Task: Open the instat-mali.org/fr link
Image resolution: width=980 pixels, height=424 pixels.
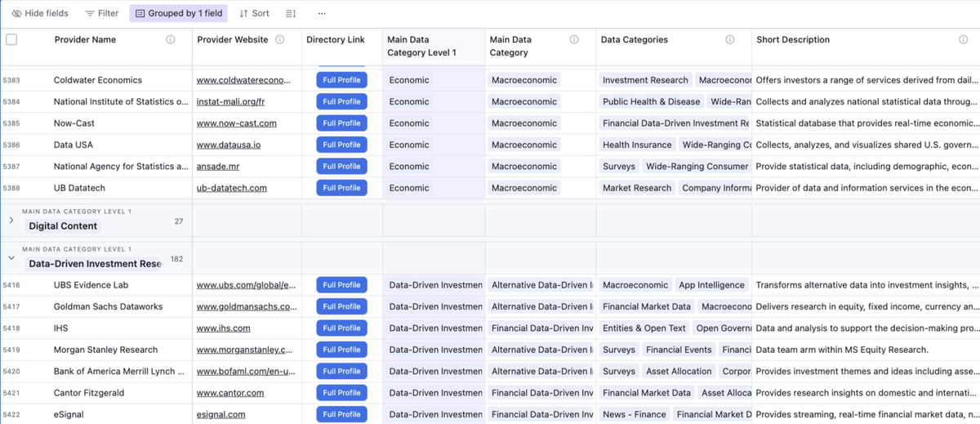Action: pyautogui.click(x=231, y=101)
